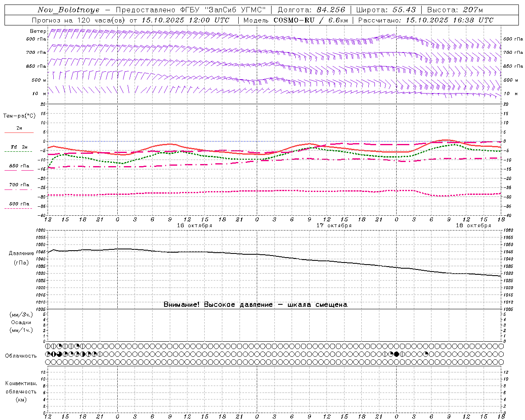Select the 'Td 2м' dew point legend label
Screen dimensions: 525x420
(x=19, y=147)
